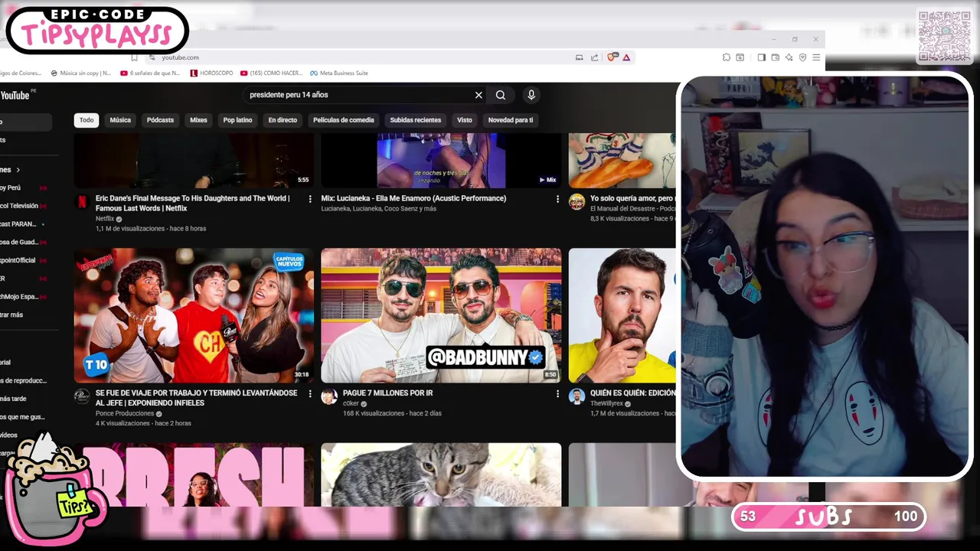Open the HOROSCOPO bookmark
Screen dimensions: 980x551
(x=211, y=73)
